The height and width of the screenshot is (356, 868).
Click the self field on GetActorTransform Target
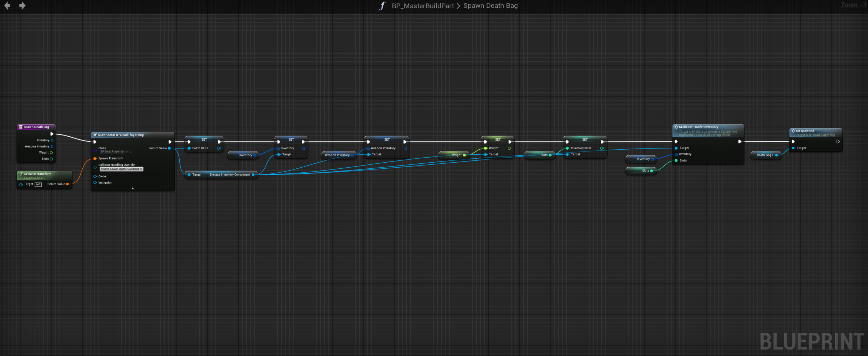[38, 184]
